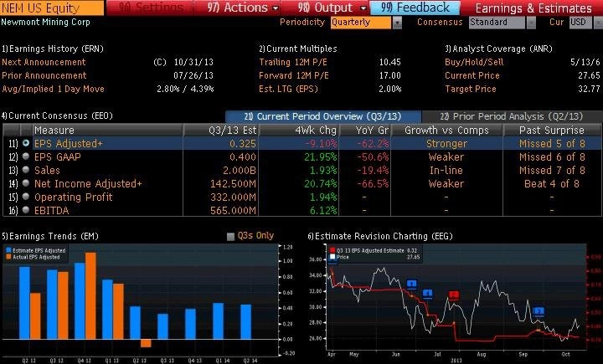This screenshot has height=364, width=603.
Task: Click the Past Surprise column header
Action: (x=552, y=130)
